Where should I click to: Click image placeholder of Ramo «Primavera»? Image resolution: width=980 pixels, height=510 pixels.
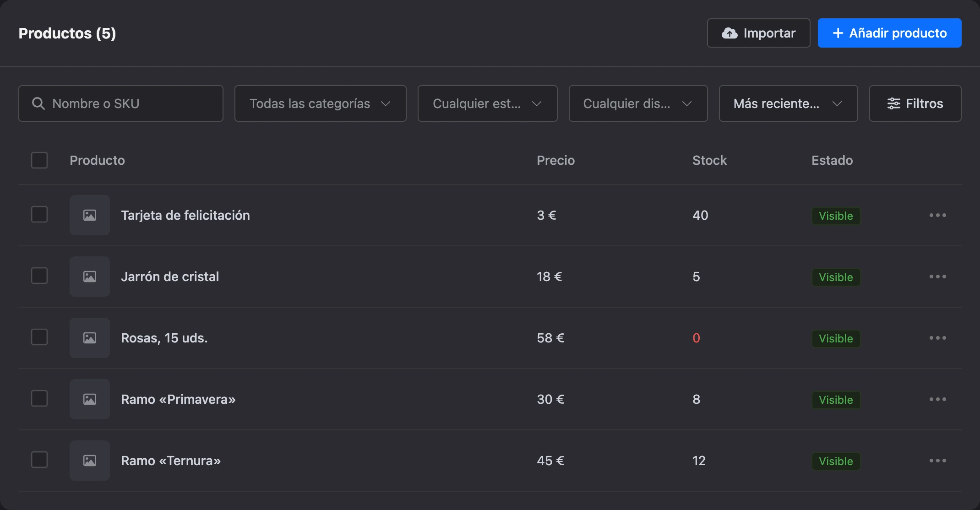coord(90,399)
